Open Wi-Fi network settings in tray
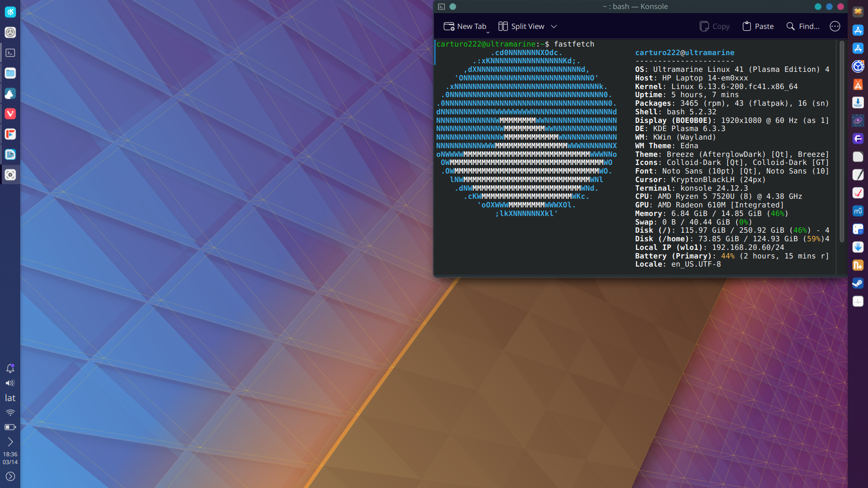 coord(10,413)
